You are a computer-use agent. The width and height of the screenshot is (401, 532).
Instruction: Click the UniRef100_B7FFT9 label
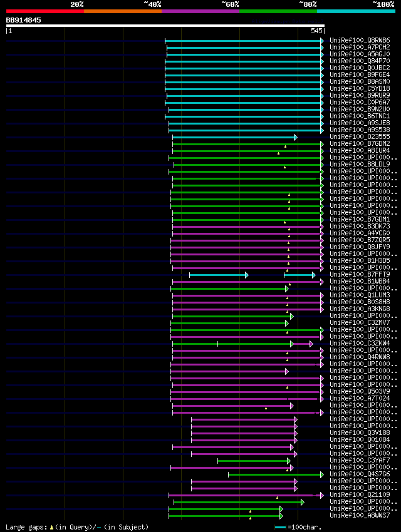pyautogui.click(x=360, y=274)
